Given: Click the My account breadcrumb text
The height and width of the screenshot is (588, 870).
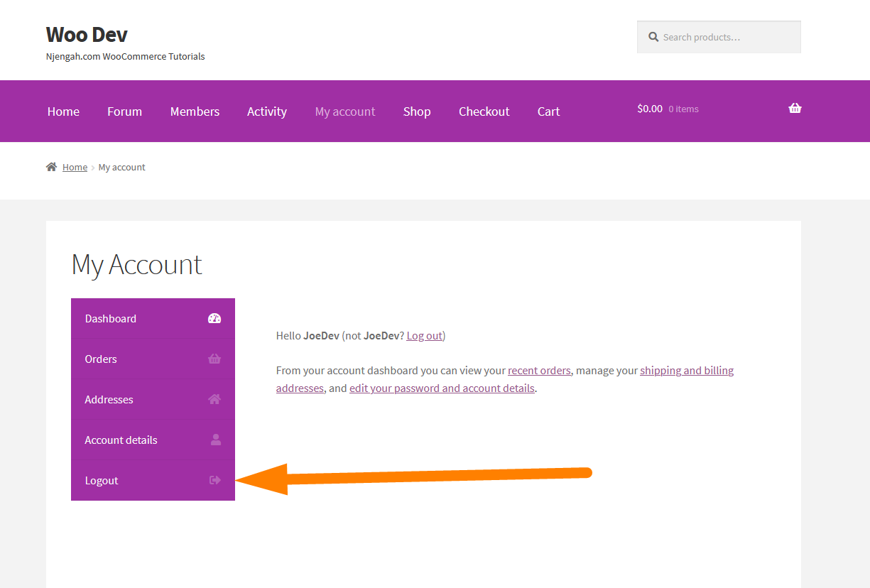Looking at the screenshot, I should point(122,167).
